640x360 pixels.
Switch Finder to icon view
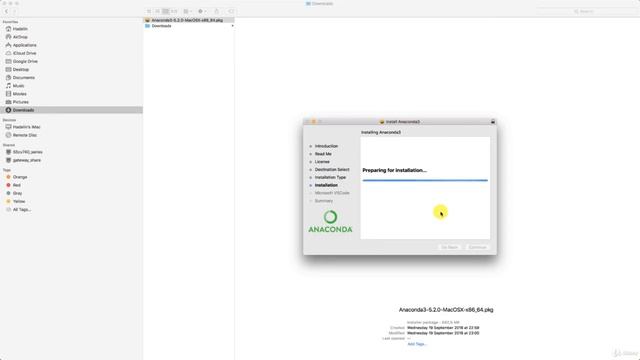(149, 11)
